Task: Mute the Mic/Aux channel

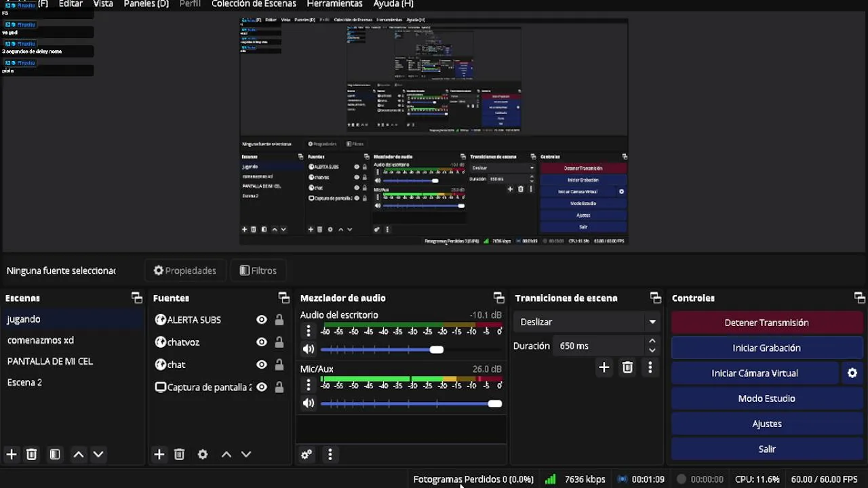Action: pos(309,403)
